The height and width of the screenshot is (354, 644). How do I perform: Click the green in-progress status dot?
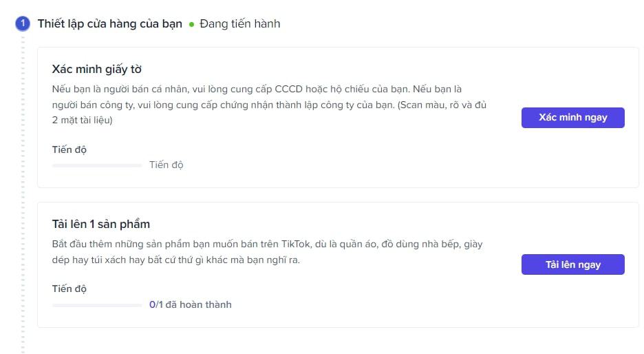click(x=192, y=25)
